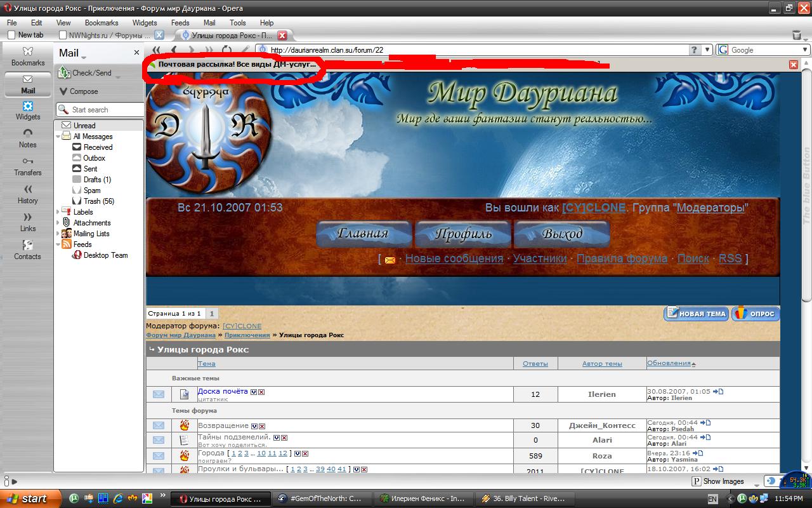The width and height of the screenshot is (812, 508).
Task: Select the Trash (56) mail folder
Action: click(94, 201)
